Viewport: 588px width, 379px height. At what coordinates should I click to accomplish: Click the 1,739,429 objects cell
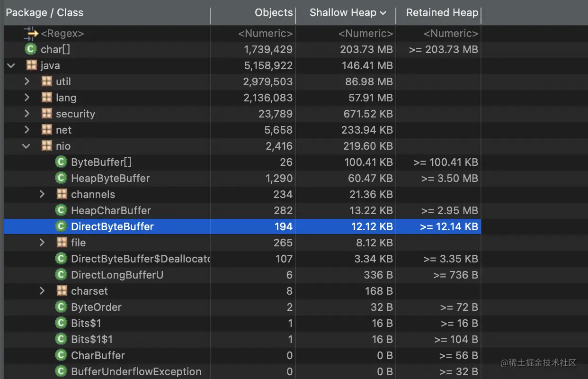point(268,49)
